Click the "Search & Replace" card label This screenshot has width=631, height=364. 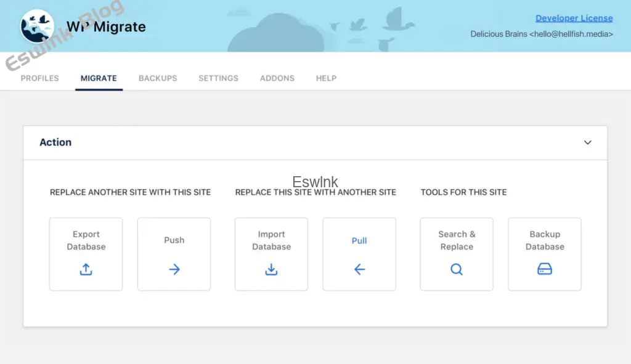(x=457, y=240)
